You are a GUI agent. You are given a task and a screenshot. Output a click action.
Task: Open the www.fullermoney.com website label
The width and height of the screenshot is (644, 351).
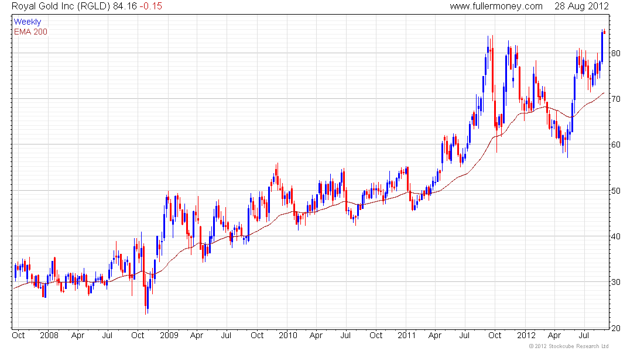pos(496,6)
